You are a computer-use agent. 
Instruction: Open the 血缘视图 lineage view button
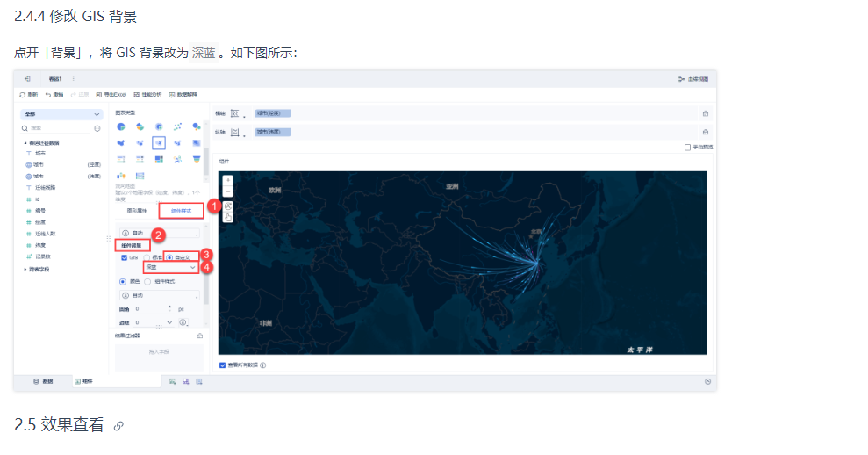[693, 79]
